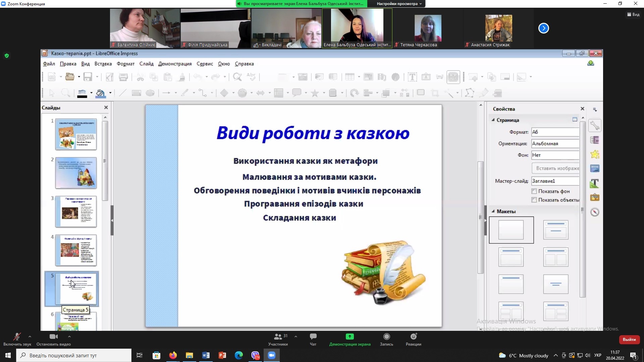Collapse the Макеты section
This screenshot has height=362, width=644.
(493, 212)
